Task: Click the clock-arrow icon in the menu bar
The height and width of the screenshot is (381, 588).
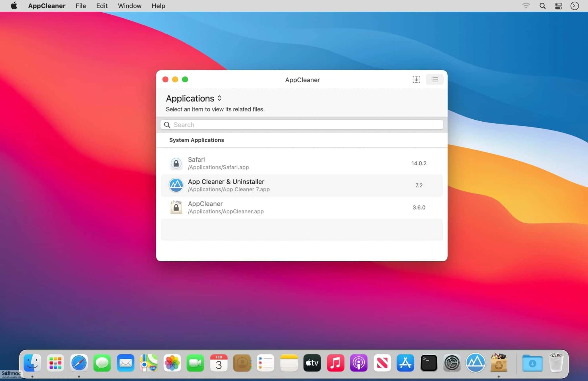Action: 575,6
